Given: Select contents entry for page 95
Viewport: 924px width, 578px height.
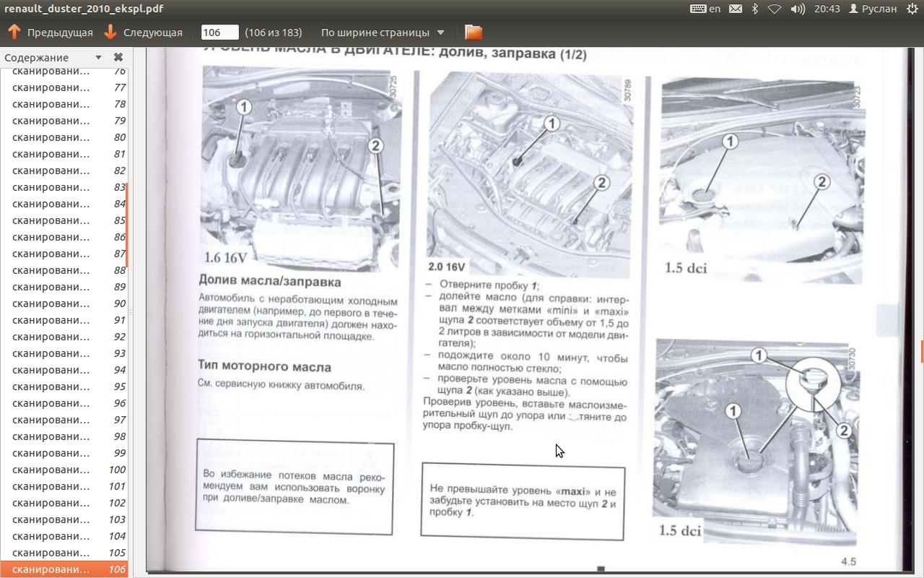Looking at the screenshot, I should (64, 387).
